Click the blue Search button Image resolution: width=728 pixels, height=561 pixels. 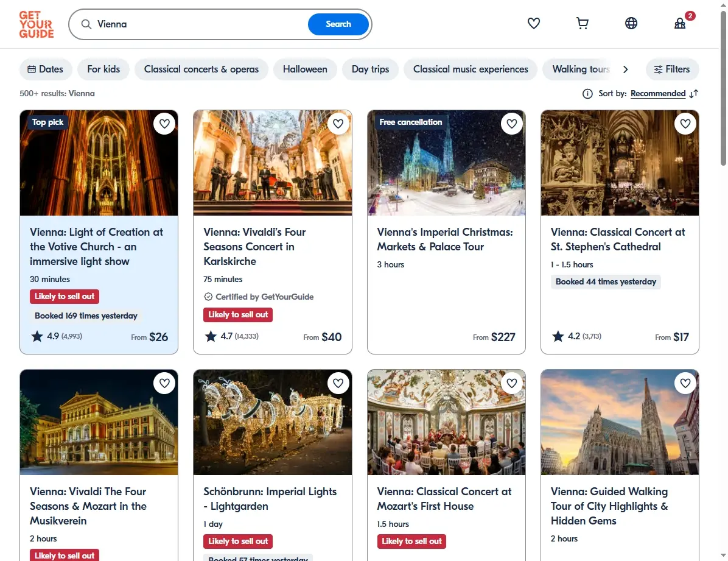pyautogui.click(x=338, y=24)
